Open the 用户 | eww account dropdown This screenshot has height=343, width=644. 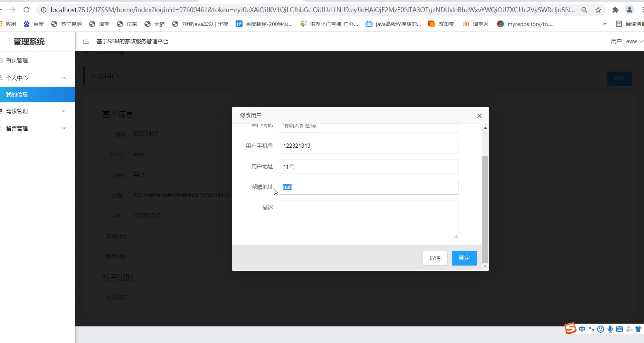tap(627, 41)
